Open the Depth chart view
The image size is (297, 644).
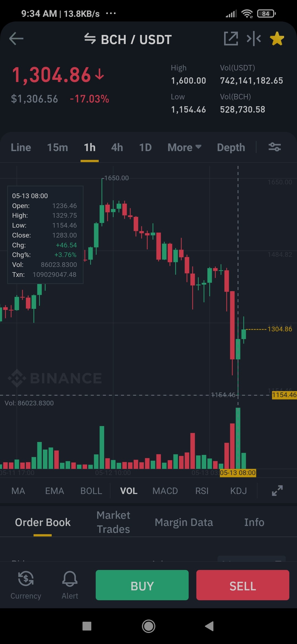click(231, 148)
